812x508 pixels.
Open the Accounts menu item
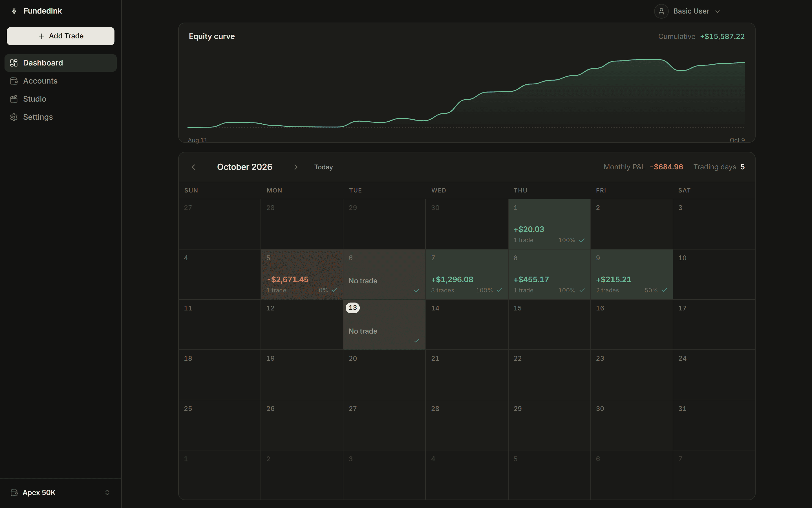(x=61, y=81)
